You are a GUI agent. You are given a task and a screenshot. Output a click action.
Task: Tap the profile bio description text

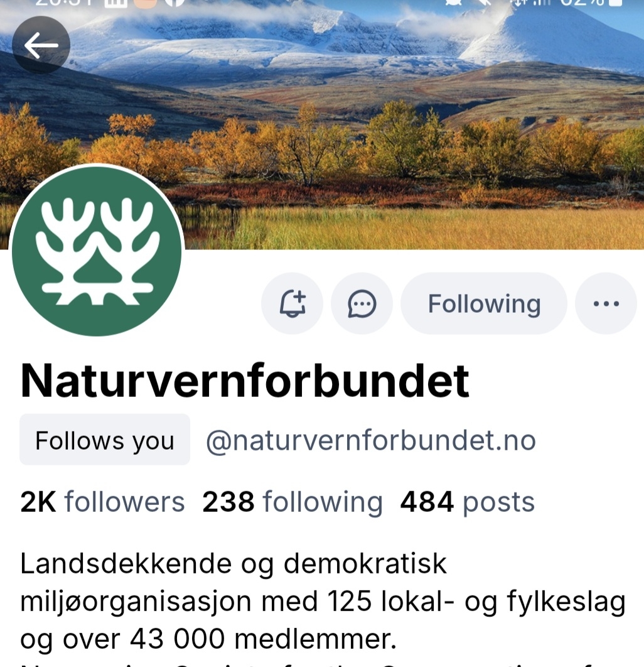[x=323, y=609]
